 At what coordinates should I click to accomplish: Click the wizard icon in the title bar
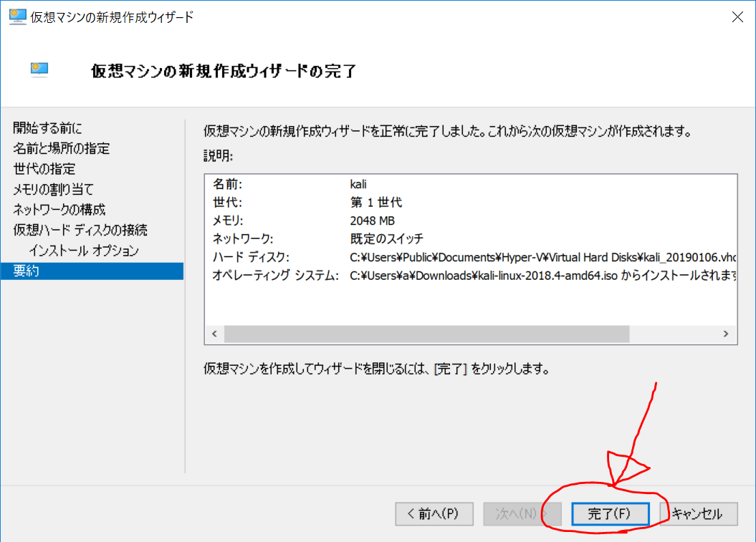coord(17,17)
